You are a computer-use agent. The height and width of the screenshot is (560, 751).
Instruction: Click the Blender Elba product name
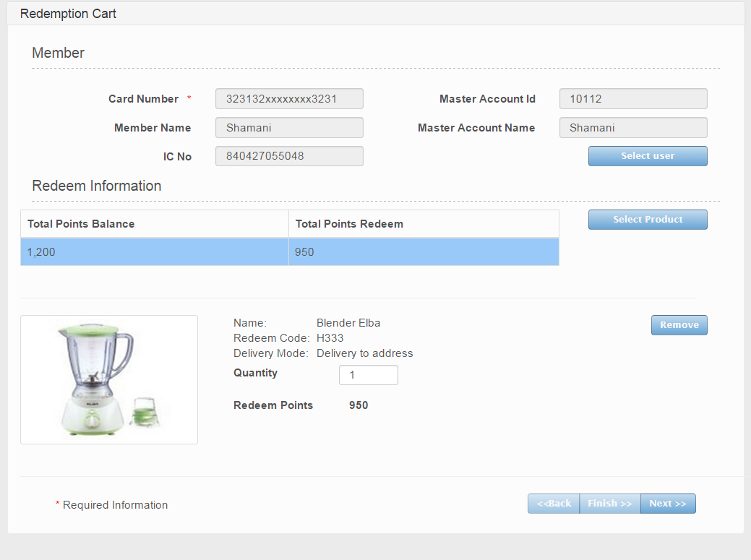point(348,323)
